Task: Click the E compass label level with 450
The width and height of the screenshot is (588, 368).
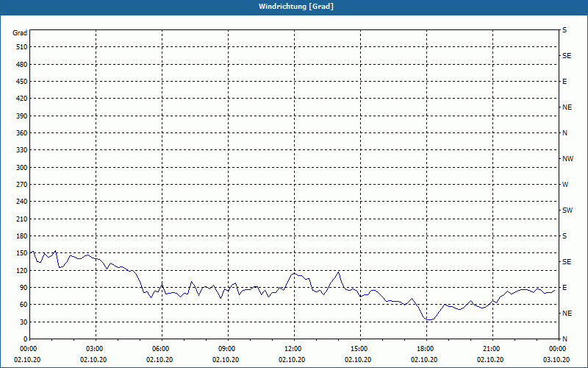Action: [564, 82]
